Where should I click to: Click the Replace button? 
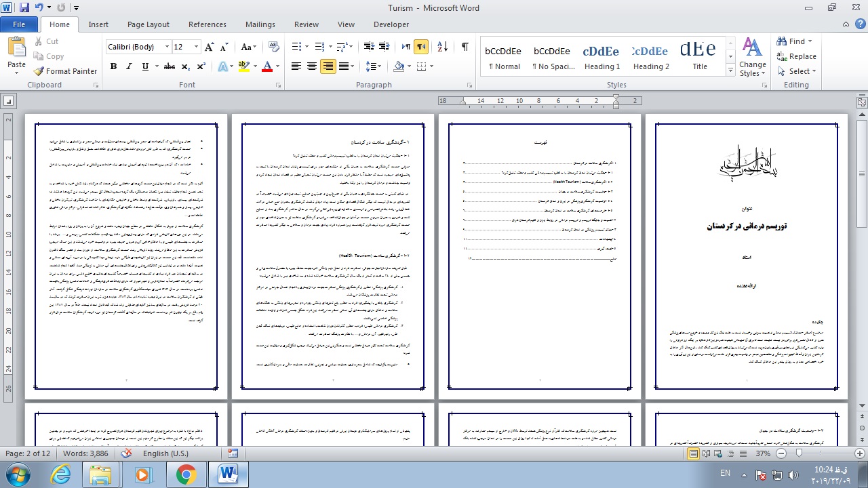797,56
